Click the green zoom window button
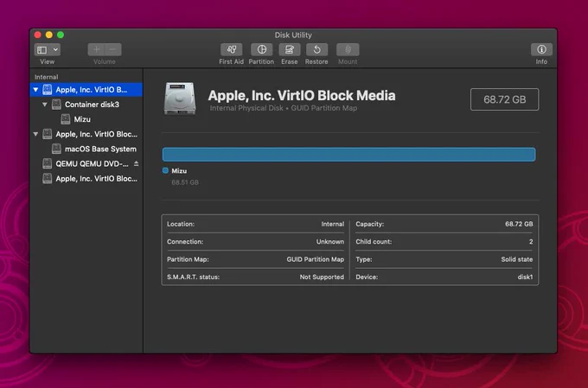Viewport: 588px width, 388px height. (x=61, y=35)
